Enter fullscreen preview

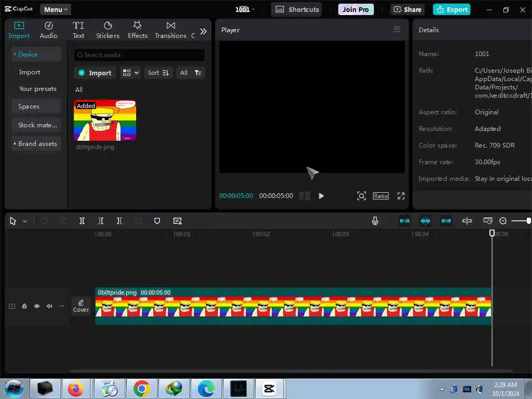[x=401, y=196]
